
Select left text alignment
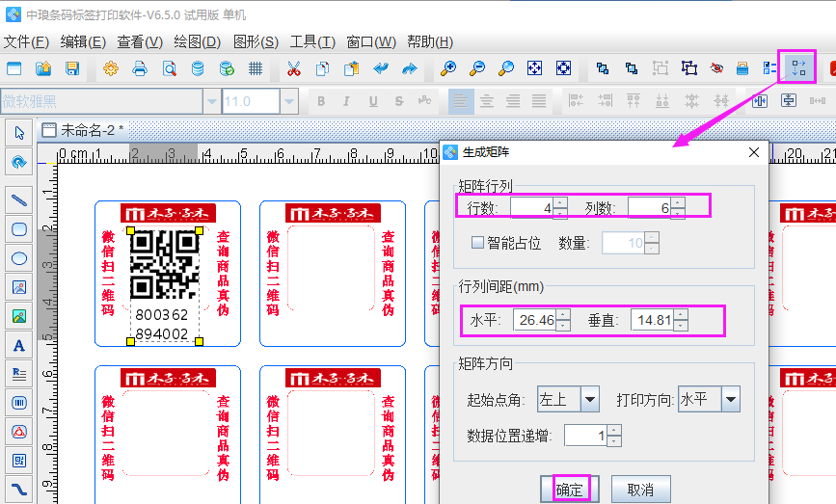[x=461, y=100]
